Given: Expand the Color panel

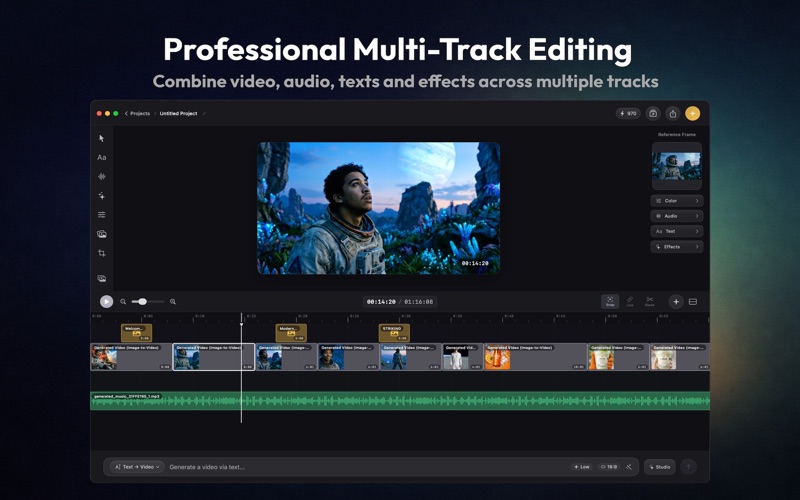Looking at the screenshot, I should [x=677, y=201].
